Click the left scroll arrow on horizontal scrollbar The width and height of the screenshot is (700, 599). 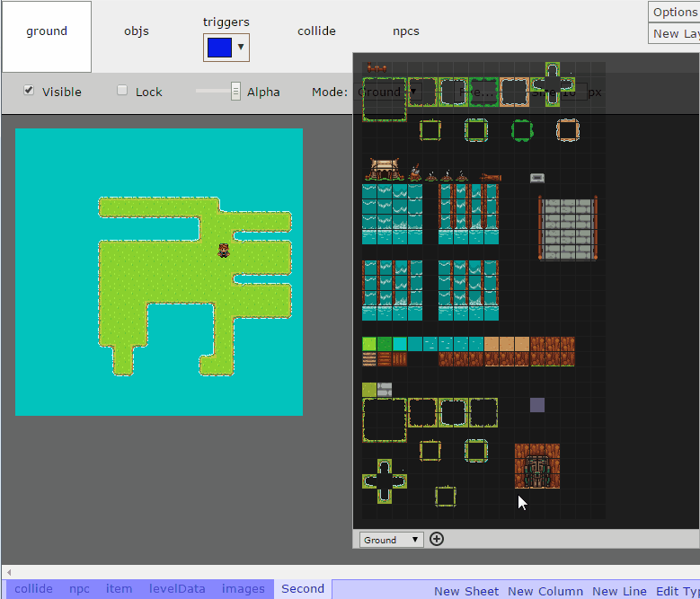pos(9,572)
